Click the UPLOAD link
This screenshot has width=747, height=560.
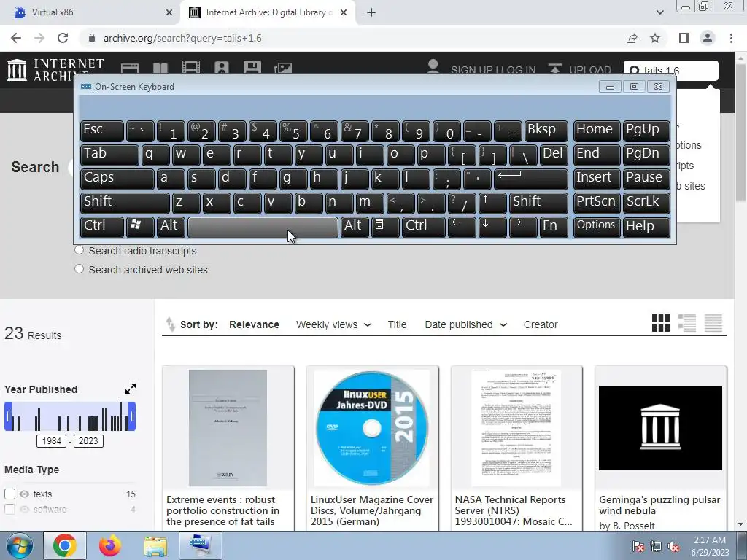[x=589, y=69]
